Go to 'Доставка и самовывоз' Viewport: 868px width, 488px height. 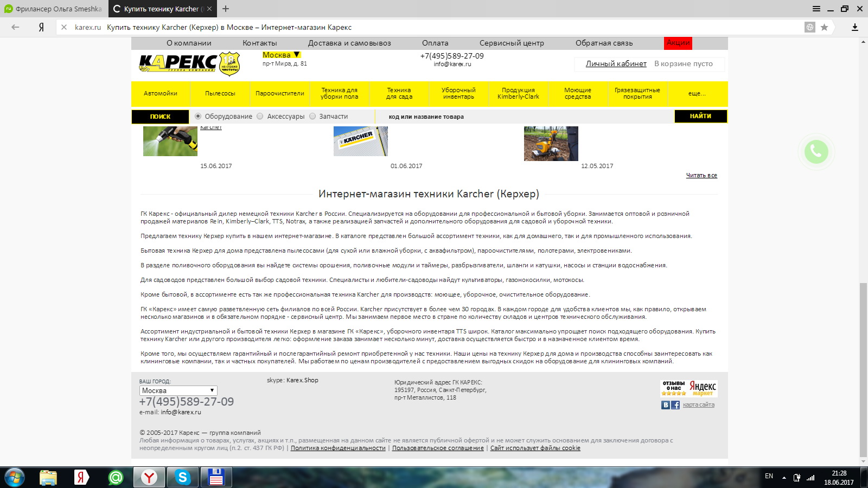(x=349, y=43)
